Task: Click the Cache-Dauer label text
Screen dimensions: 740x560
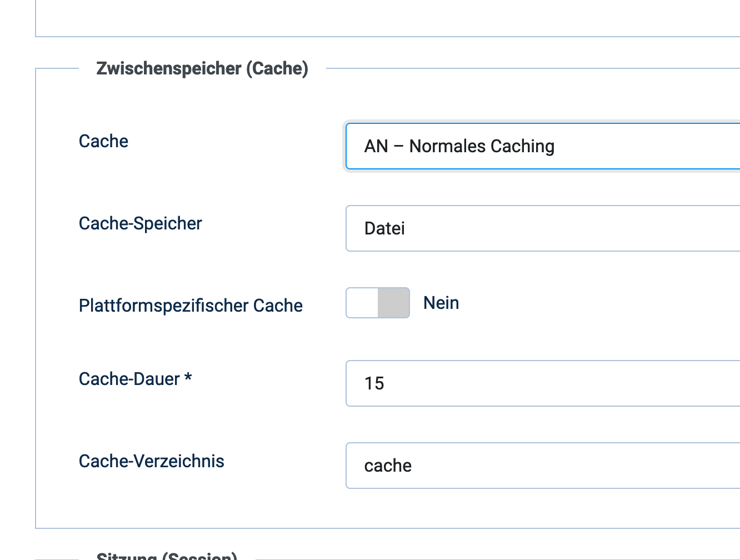Action: (129, 379)
